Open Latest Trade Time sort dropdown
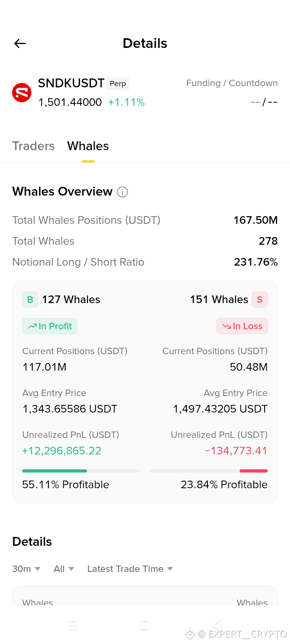 [130, 569]
